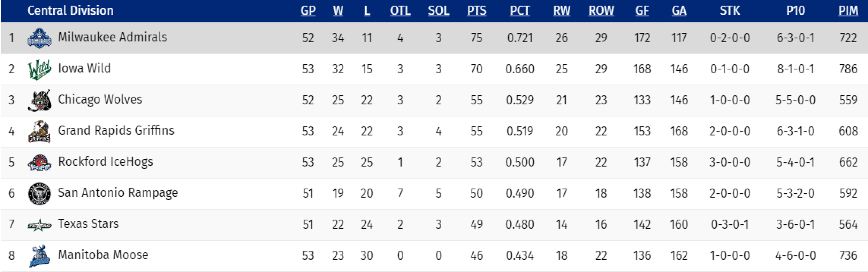The width and height of the screenshot is (868, 272).
Task: Open the Milwaukee Admirals team name
Action: click(112, 37)
